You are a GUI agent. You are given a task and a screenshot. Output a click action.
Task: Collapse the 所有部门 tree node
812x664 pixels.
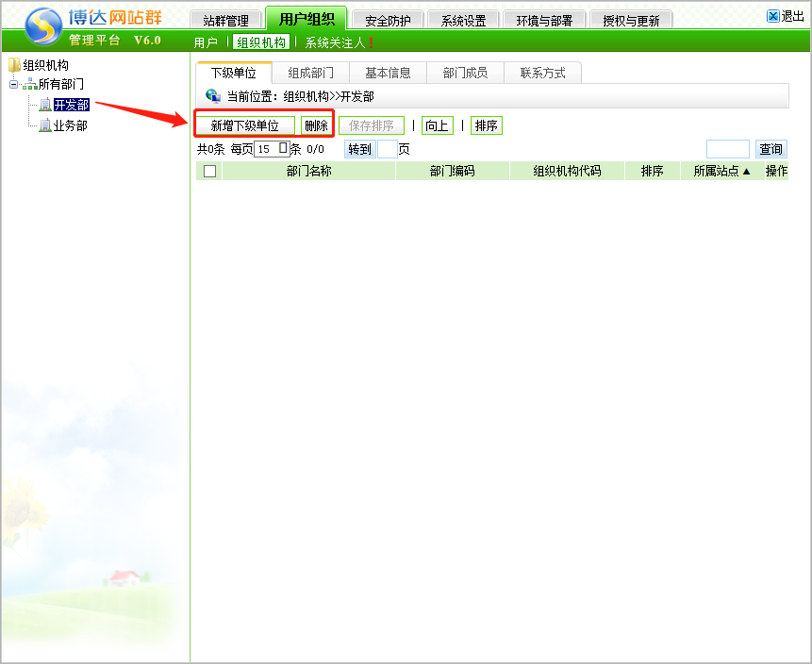(x=13, y=85)
